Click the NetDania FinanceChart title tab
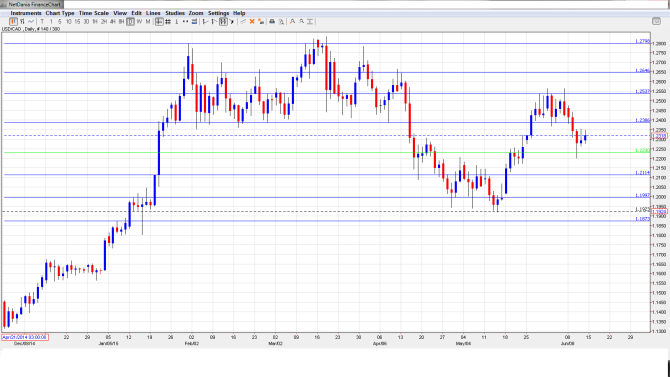The image size is (670, 377). tap(32, 4)
